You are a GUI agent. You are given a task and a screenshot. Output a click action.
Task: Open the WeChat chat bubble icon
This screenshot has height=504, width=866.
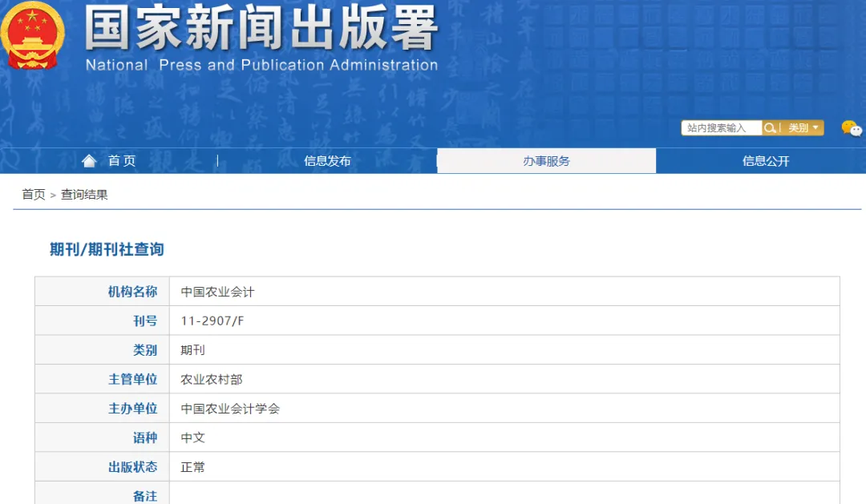851,129
